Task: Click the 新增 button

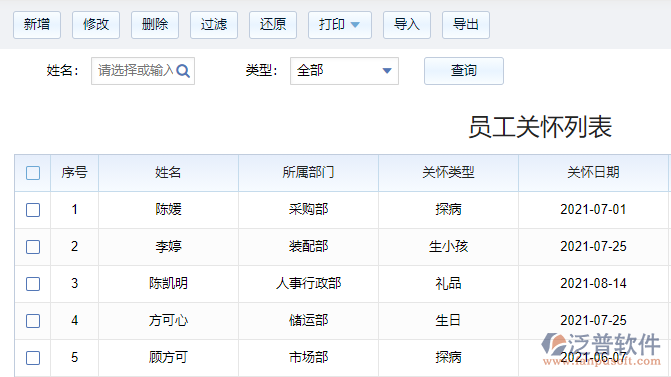Action: coord(37,25)
